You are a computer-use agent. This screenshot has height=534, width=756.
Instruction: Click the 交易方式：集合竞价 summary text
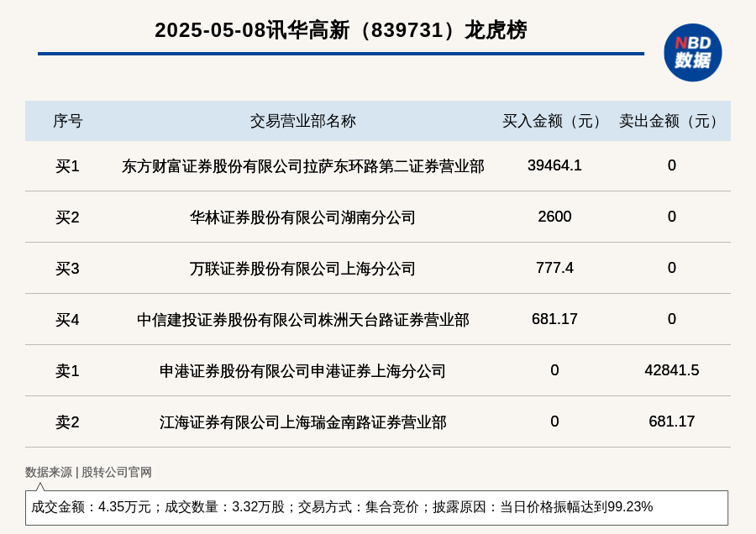[358, 507]
